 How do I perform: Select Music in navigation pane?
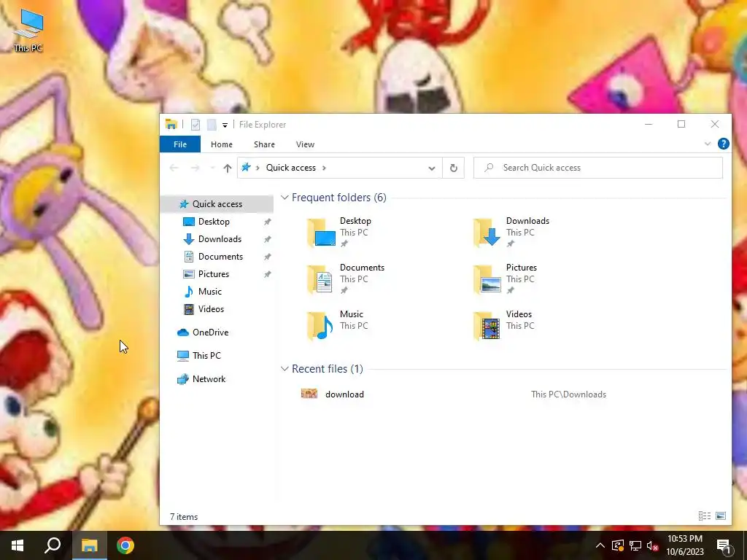point(209,292)
